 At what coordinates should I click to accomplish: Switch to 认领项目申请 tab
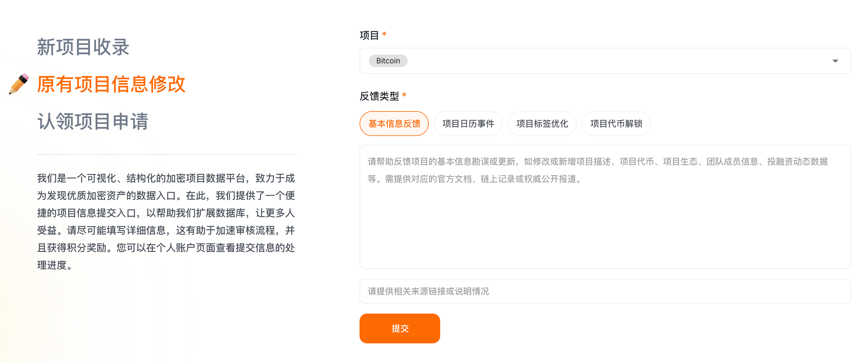[x=93, y=121]
